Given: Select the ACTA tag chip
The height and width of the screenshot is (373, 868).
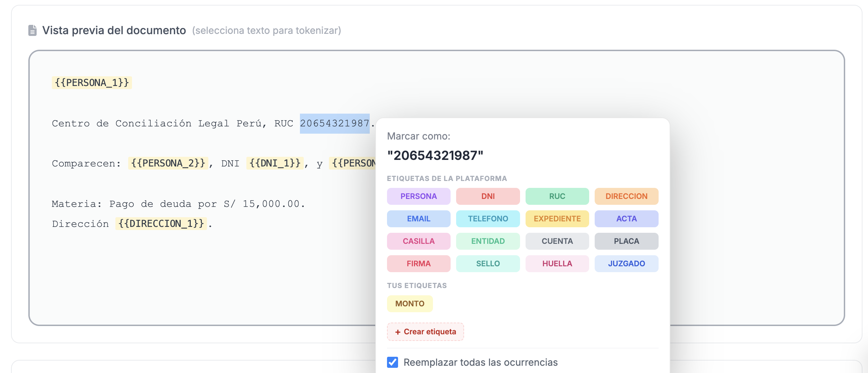Looking at the screenshot, I should (x=626, y=219).
